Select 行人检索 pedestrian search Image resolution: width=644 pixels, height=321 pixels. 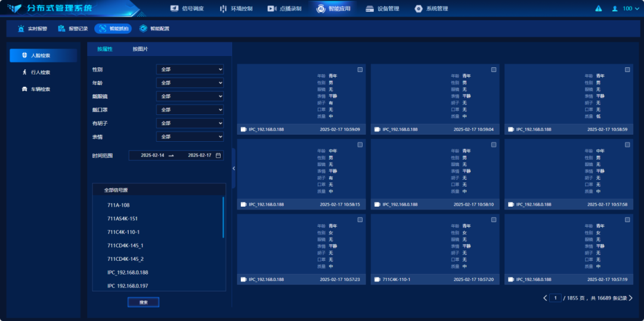pos(41,72)
